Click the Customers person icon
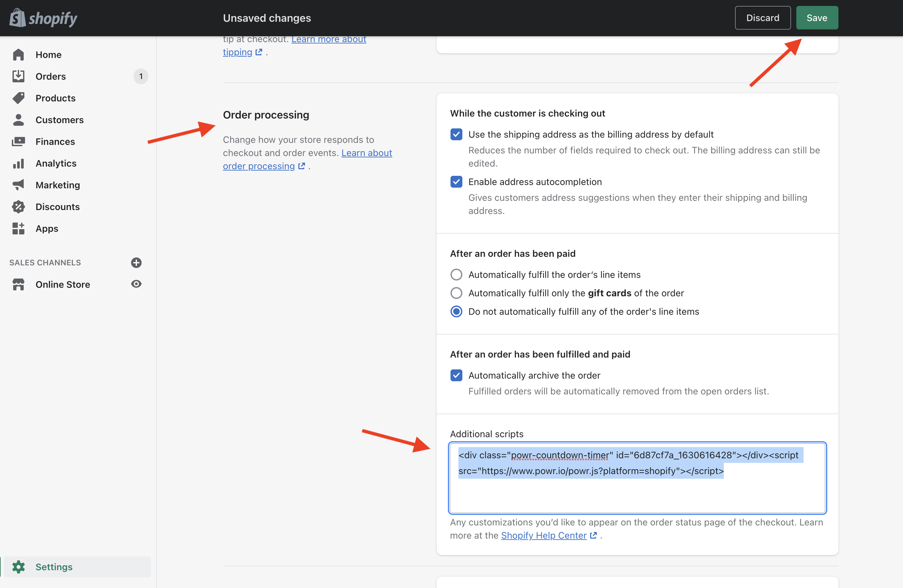 tap(18, 120)
